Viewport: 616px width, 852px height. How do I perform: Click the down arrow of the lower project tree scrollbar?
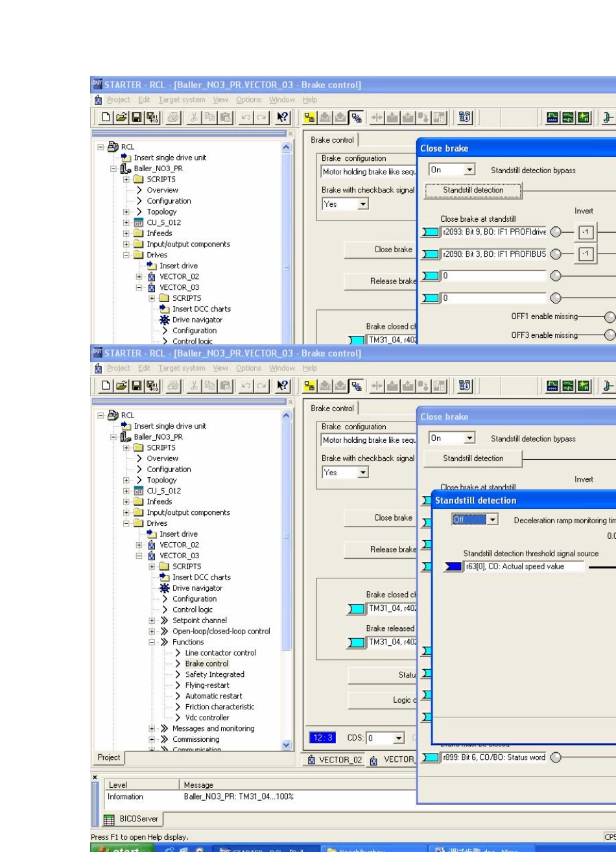(287, 745)
